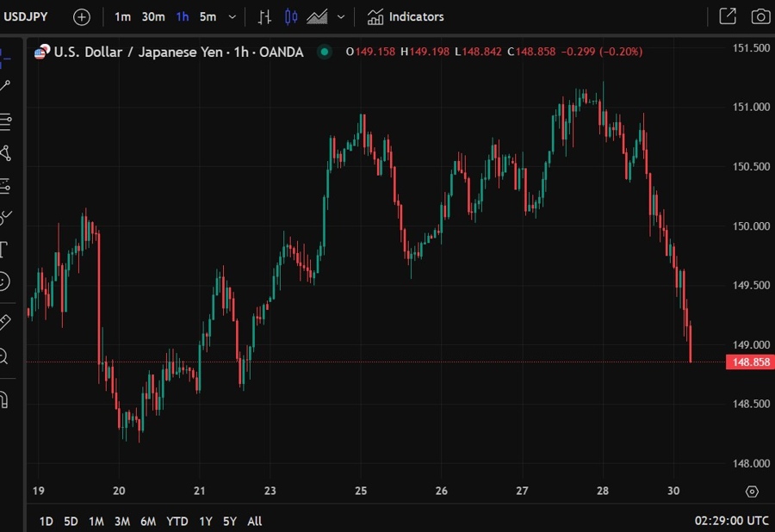Take a snapshot with the camera icon
This screenshot has height=532, width=775.
tap(760, 16)
